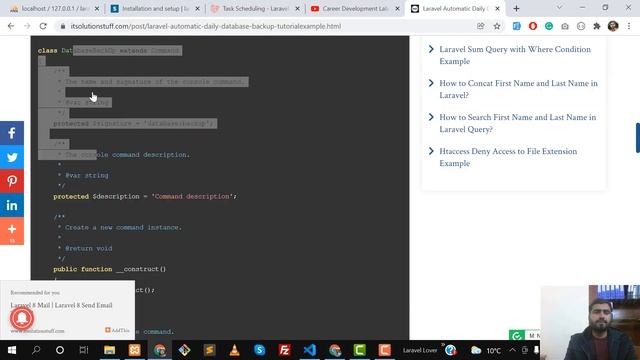The image size is (640, 360).
Task: Open Skype from the taskbar
Action: [260, 350]
